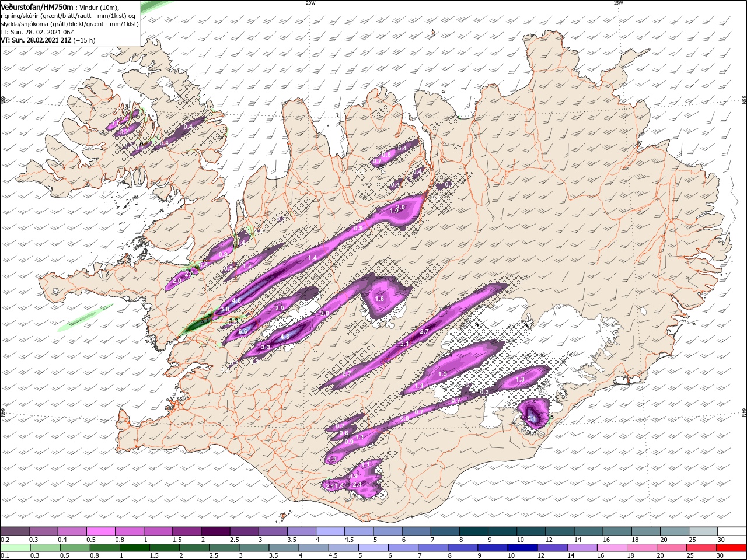
Task: Click the 4.3 precipitation value on map
Action: click(285, 337)
